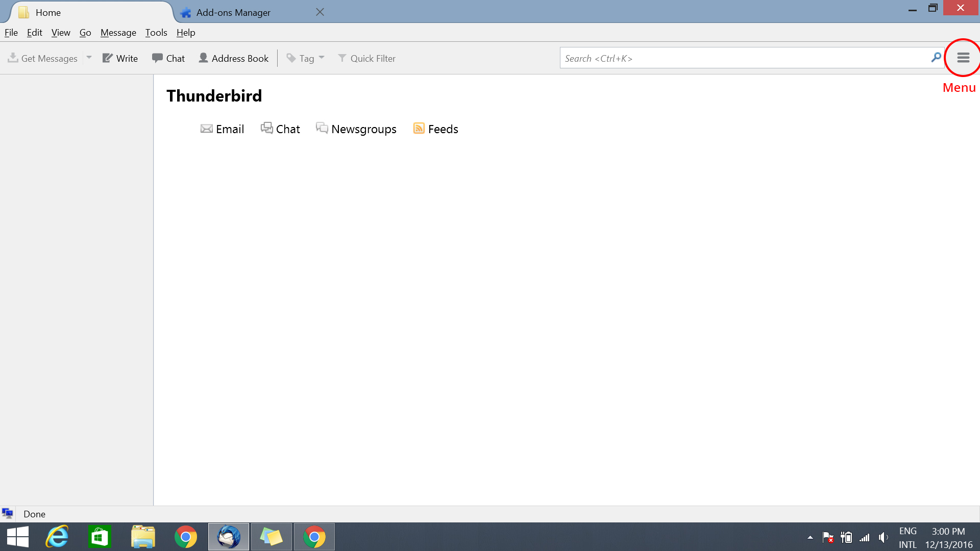This screenshot has width=980, height=551.
Task: Click the taskbar clock showing 3:00 PM
Action: coord(948,538)
